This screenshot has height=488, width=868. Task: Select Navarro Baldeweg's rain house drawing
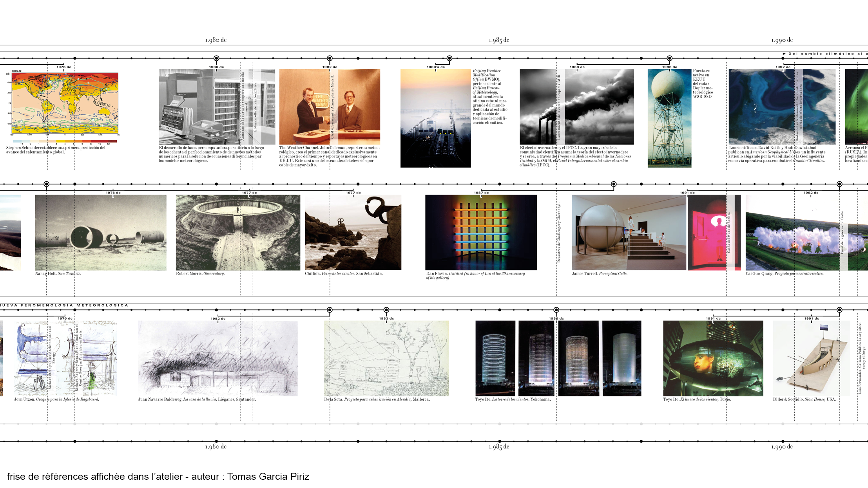tap(218, 358)
